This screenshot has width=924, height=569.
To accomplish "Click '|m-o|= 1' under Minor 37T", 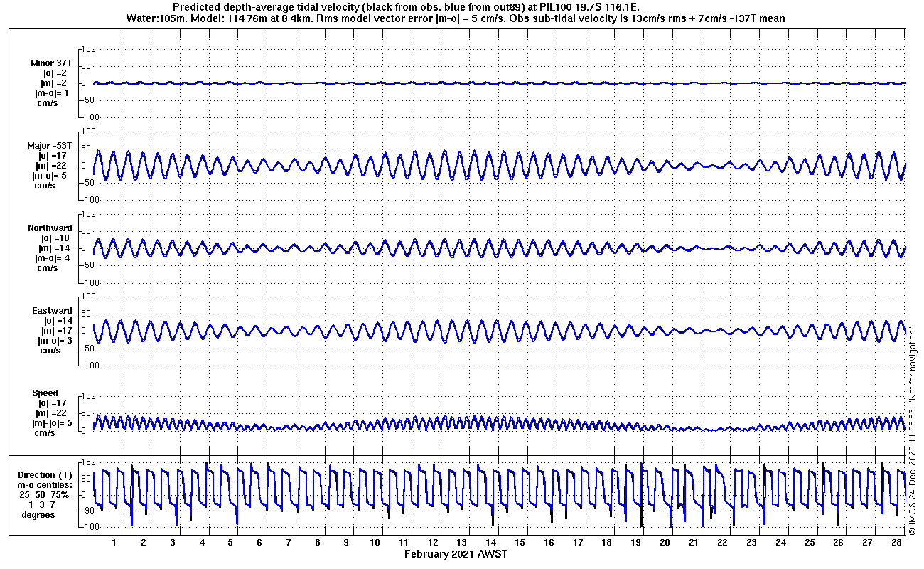I will 53,93.
